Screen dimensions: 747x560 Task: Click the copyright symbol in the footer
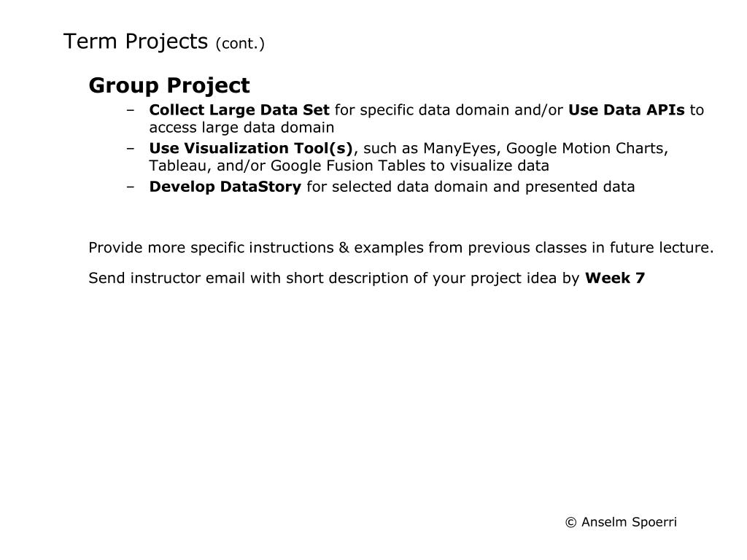pyautogui.click(x=570, y=523)
